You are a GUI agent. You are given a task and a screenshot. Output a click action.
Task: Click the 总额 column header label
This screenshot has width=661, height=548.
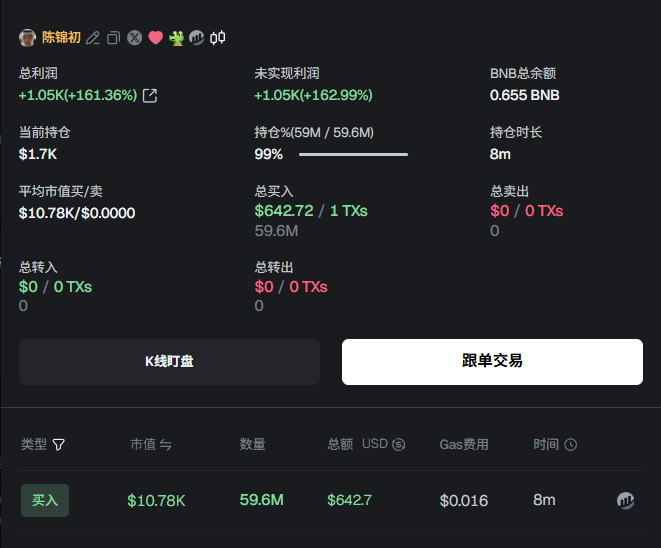(x=340, y=444)
